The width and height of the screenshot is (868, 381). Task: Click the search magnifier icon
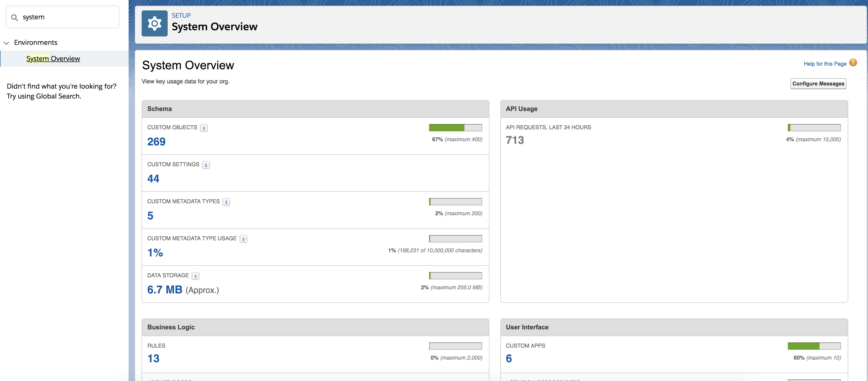tap(15, 17)
